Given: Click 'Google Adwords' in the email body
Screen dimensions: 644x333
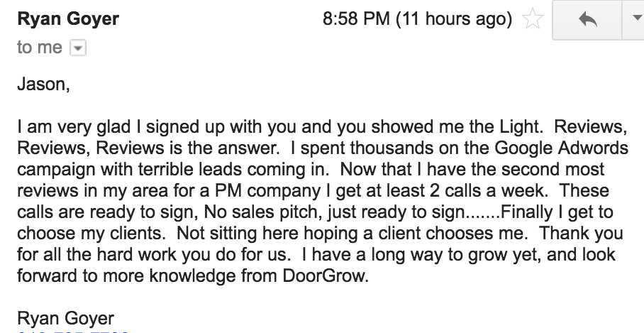Looking at the screenshot, I should (x=562, y=148).
